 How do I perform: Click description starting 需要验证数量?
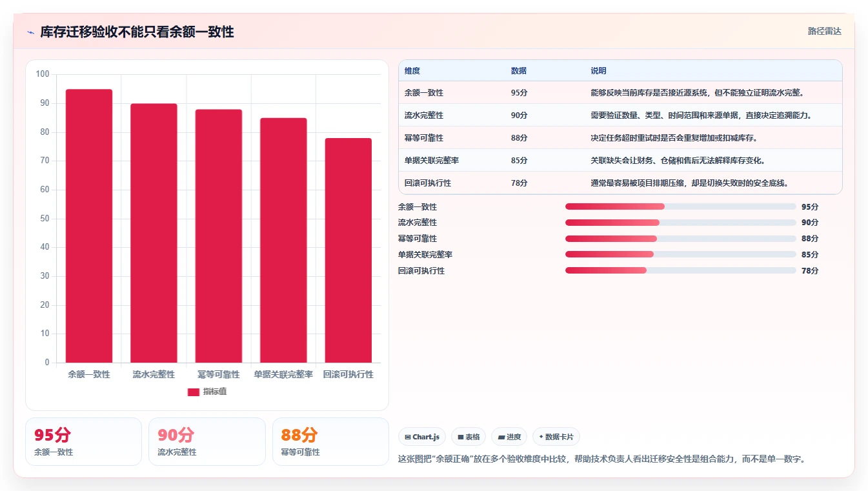tap(701, 115)
